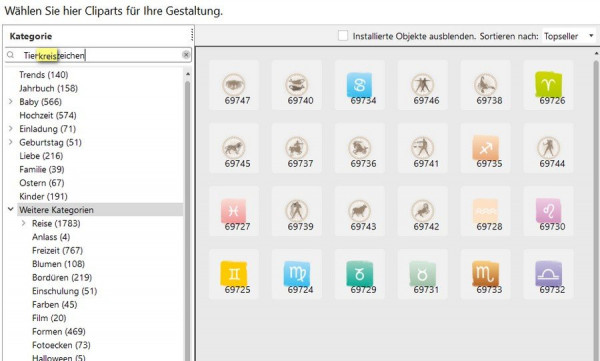
Task: Choose the green Aries symbol clipart 69726
Action: tap(548, 85)
